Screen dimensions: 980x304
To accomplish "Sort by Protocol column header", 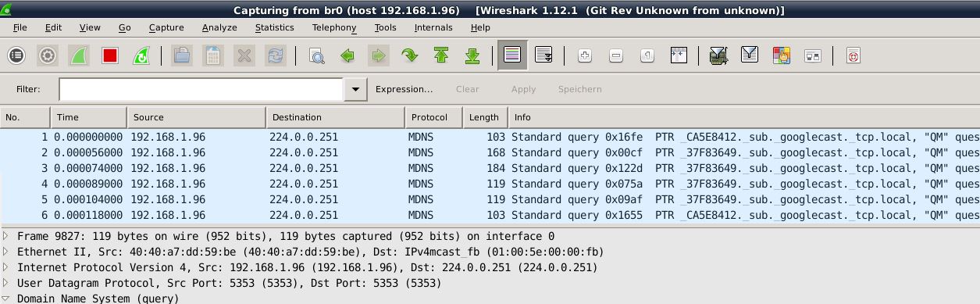I will tap(433, 117).
